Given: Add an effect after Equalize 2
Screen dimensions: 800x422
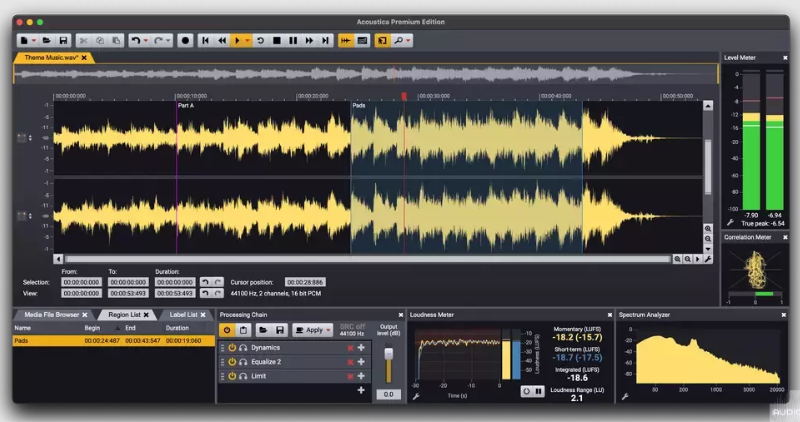Looking at the screenshot, I should click(361, 362).
